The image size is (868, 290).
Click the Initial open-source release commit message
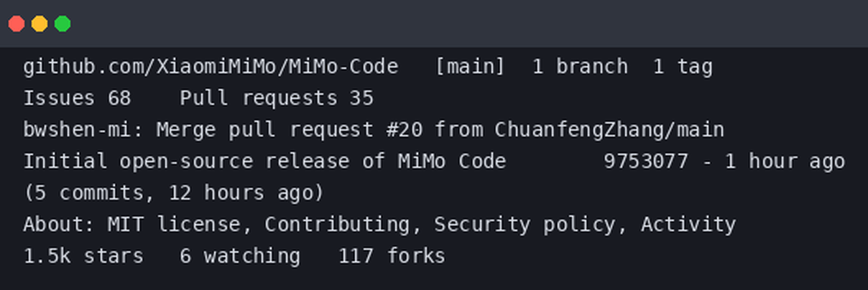[264, 162]
